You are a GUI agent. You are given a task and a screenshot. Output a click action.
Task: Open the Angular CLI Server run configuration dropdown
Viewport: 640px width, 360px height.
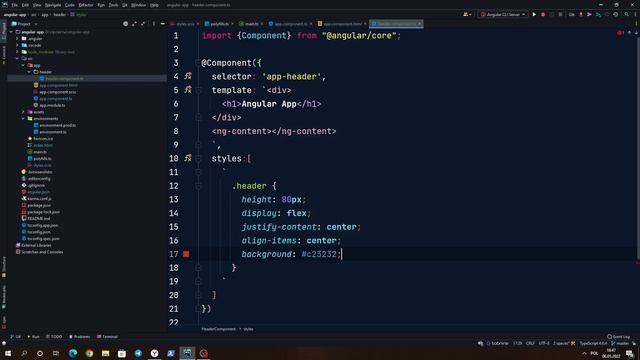tap(503, 14)
